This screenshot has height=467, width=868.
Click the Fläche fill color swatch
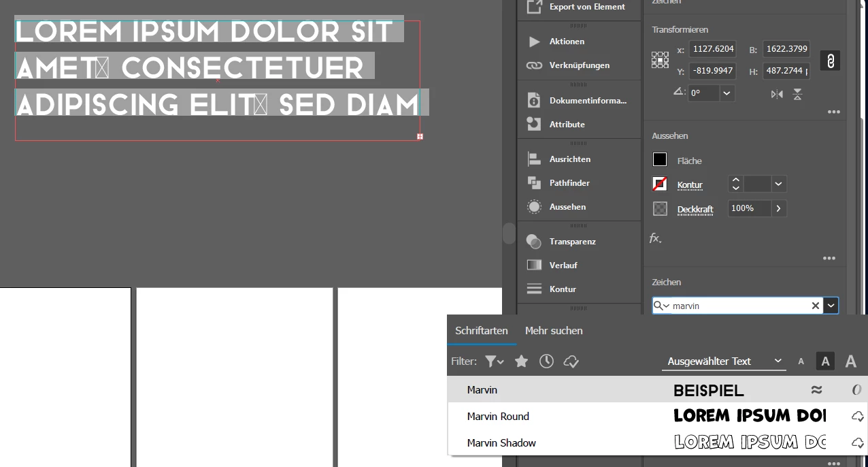point(660,159)
